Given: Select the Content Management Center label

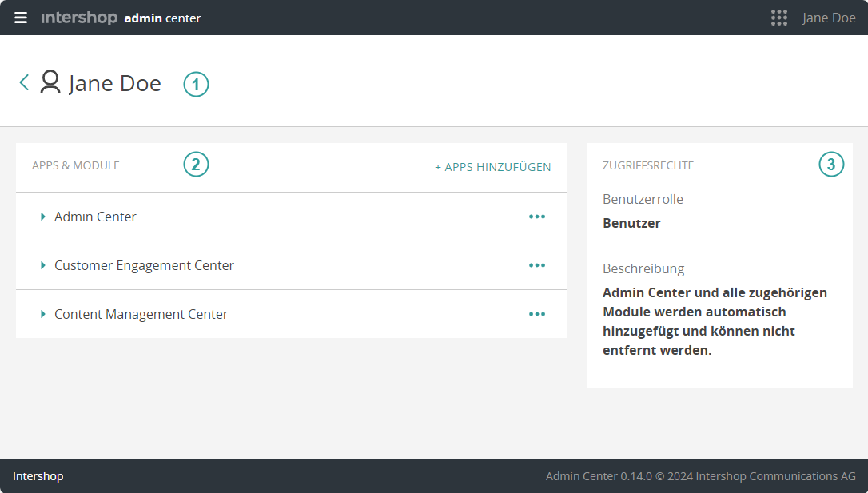Looking at the screenshot, I should (x=141, y=314).
